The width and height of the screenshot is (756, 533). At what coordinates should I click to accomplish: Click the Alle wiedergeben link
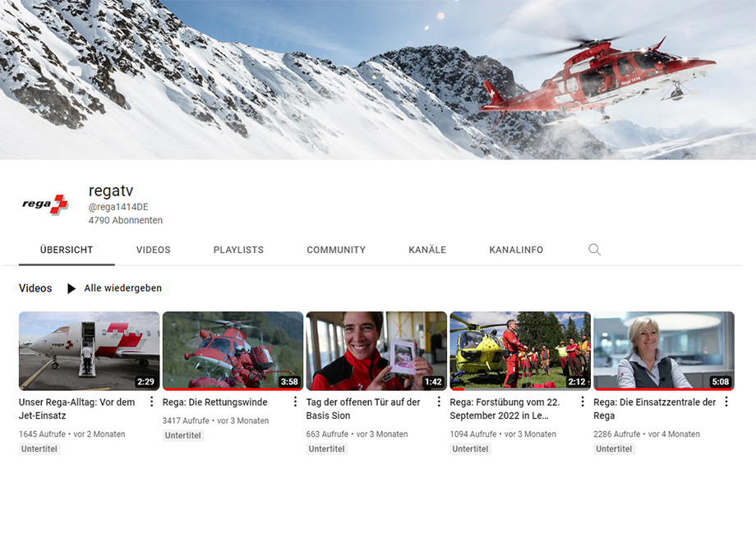122,288
